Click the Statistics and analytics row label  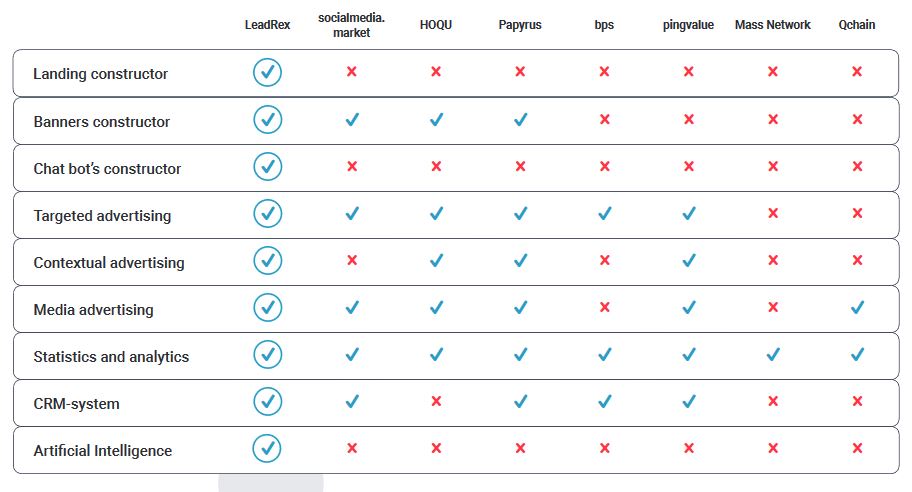[x=111, y=356]
